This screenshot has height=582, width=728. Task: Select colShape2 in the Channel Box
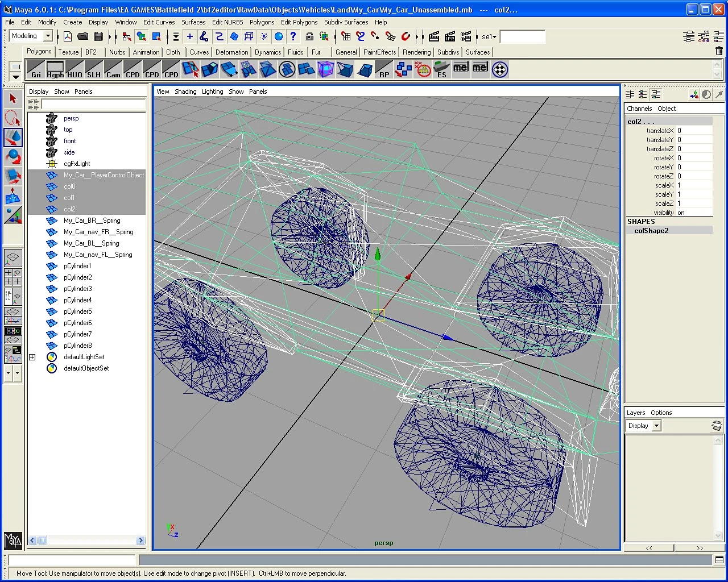pos(651,231)
